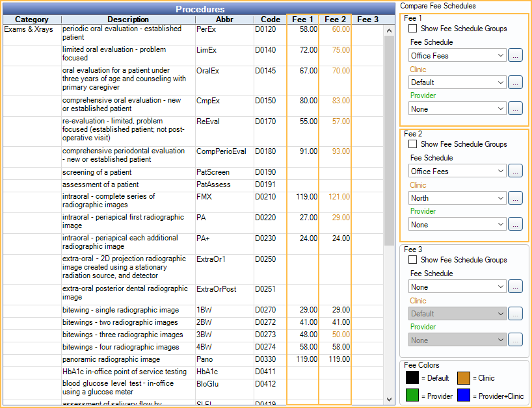Open Fee 3 fee schedule picker ellipsis button
This screenshot has width=532, height=408.
coord(515,287)
